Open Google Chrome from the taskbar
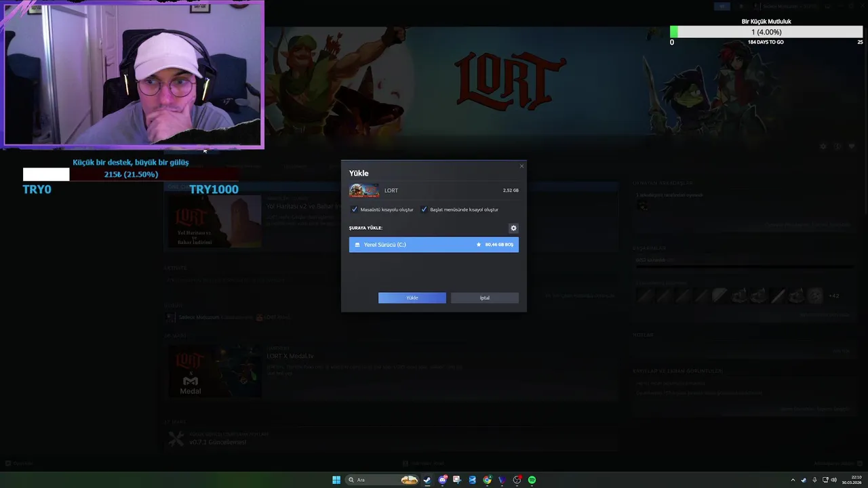The image size is (868, 488). (x=487, y=480)
